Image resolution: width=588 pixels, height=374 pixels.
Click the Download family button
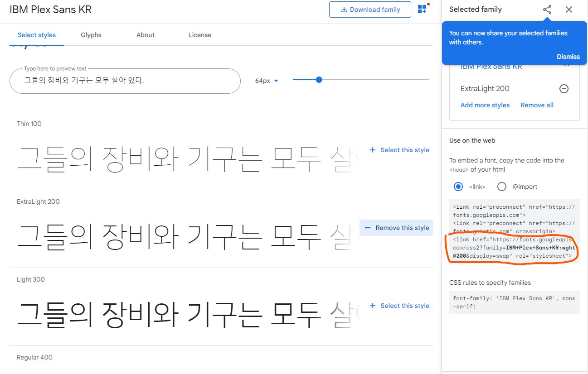pyautogui.click(x=370, y=10)
